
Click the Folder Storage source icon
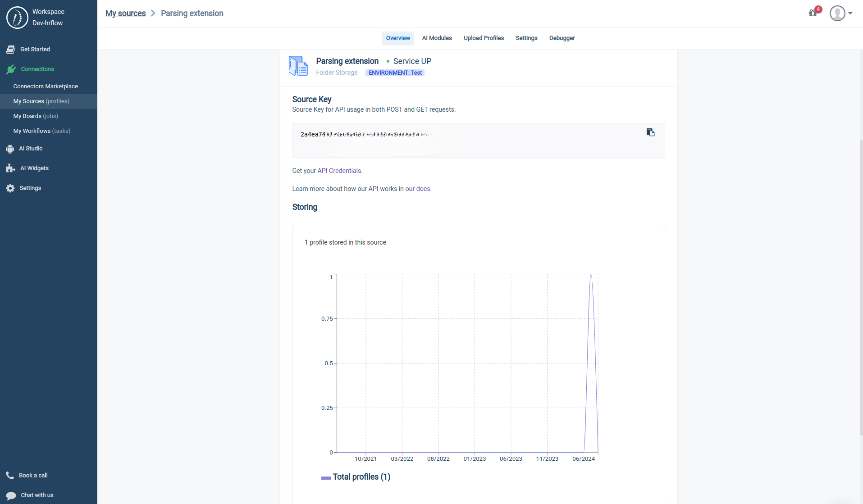[298, 66]
